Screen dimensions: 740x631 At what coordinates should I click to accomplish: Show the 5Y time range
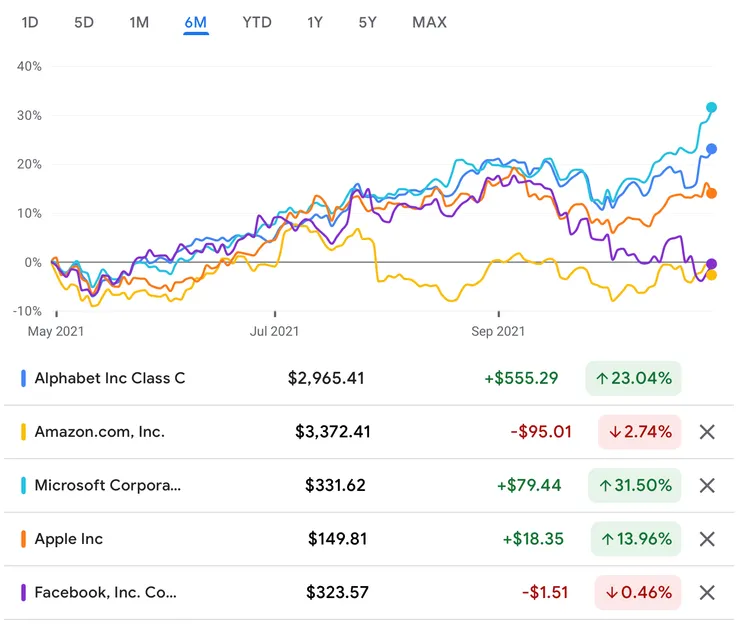[x=368, y=22]
